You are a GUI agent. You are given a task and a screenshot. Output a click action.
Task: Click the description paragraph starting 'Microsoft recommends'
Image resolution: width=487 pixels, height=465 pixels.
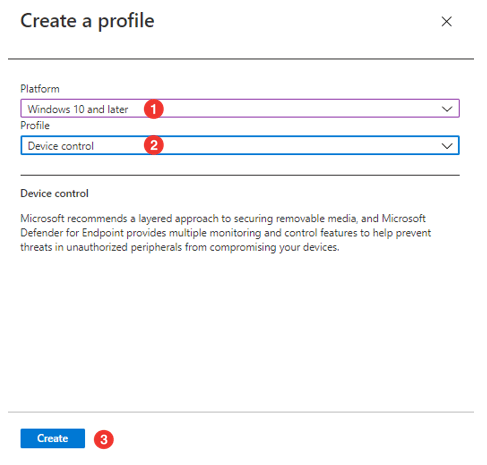pos(226,233)
